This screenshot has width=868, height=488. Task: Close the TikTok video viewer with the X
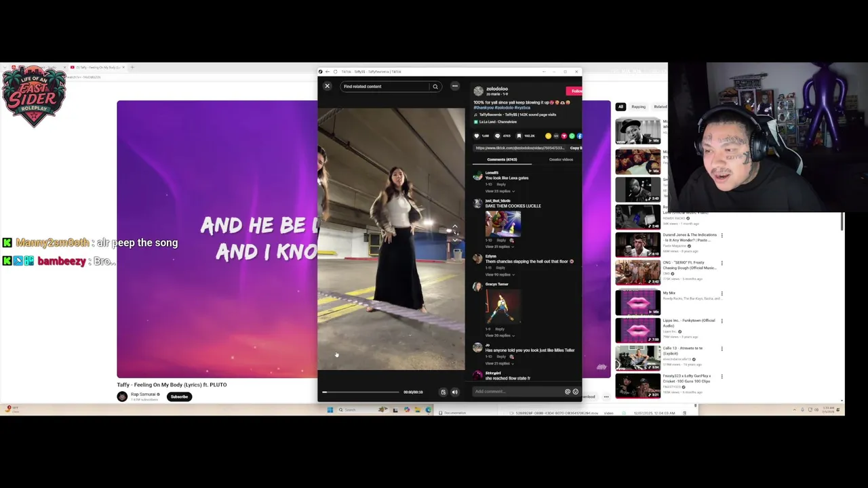(327, 86)
